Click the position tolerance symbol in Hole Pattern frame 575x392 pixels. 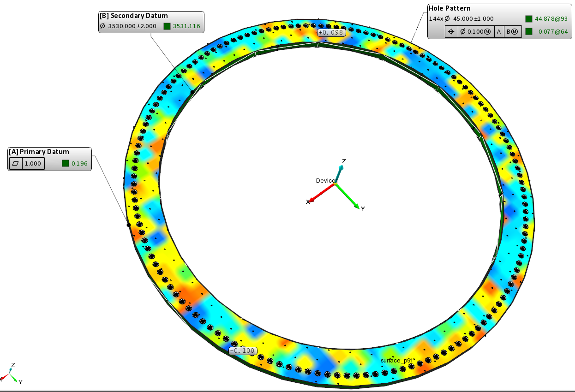pos(451,31)
